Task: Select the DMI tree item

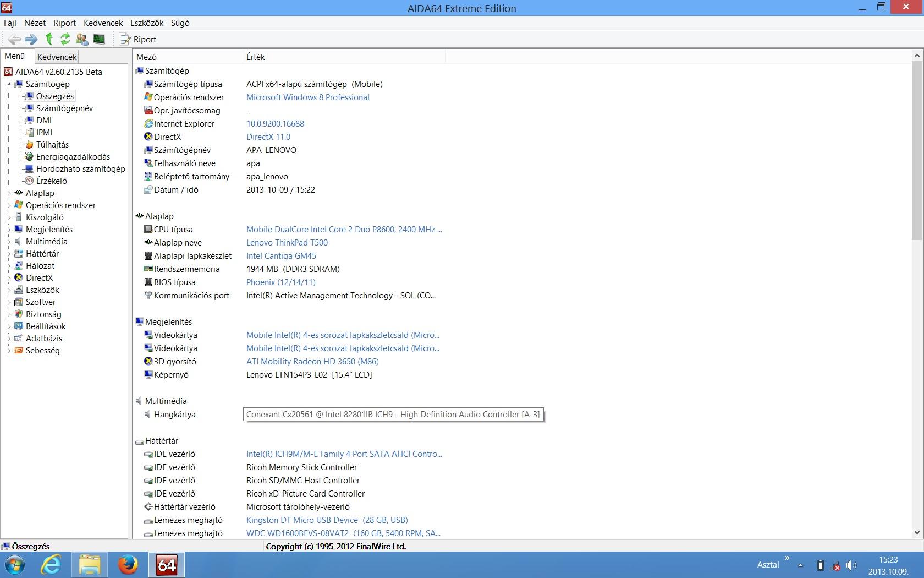Action: click(44, 121)
